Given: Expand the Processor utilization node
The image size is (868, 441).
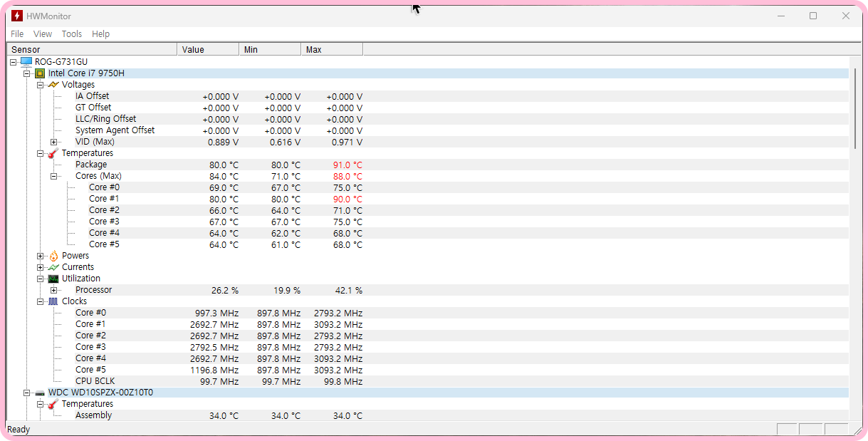Looking at the screenshot, I should click(54, 290).
